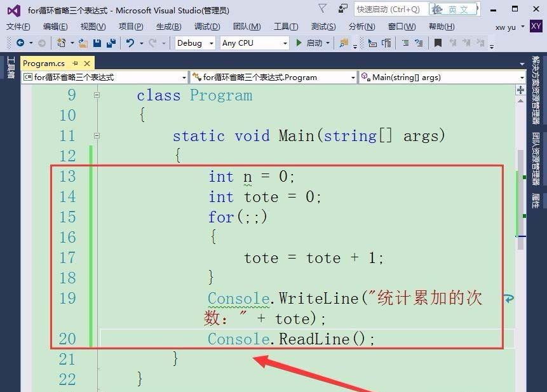Screen dimensions: 547x392
Task: Open the 文件(F) menu
Action: (18, 27)
